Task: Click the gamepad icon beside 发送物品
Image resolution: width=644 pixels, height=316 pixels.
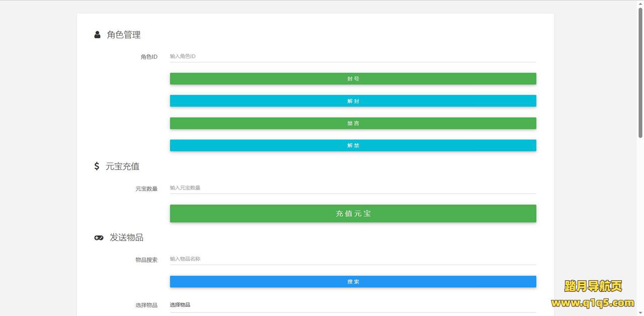Action: 99,238
